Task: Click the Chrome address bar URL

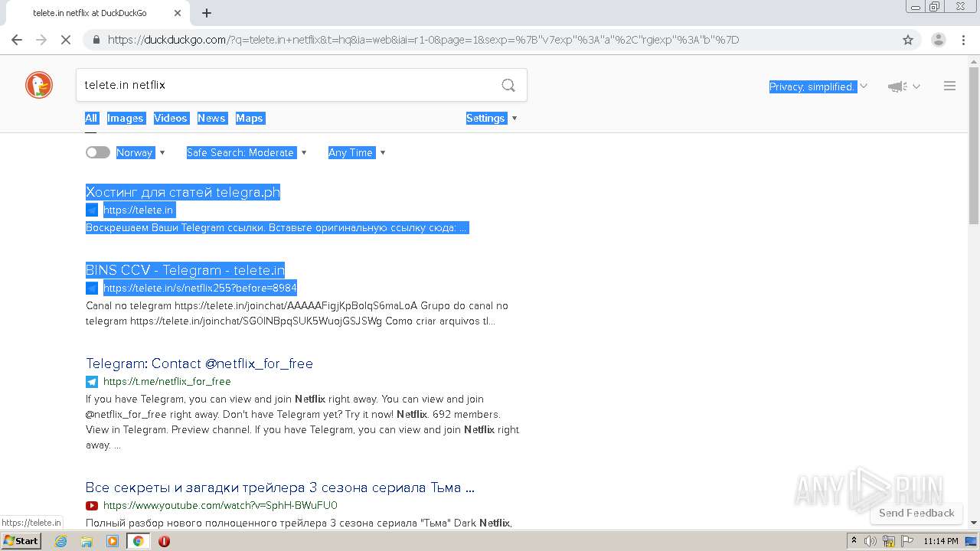Action: 423,40
